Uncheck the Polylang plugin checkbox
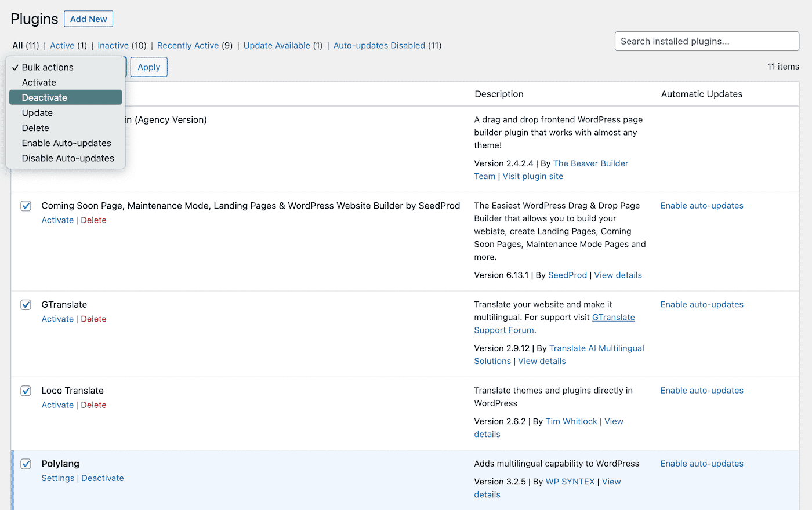The width and height of the screenshot is (812, 510). tap(26, 464)
